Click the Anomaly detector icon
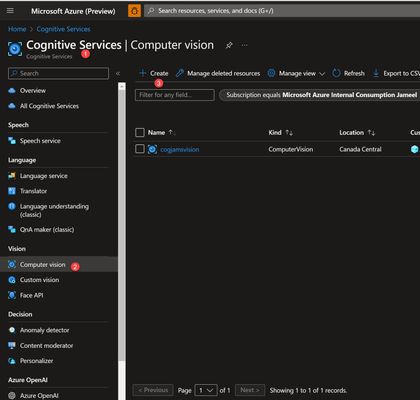The image size is (420, 400). point(12,330)
